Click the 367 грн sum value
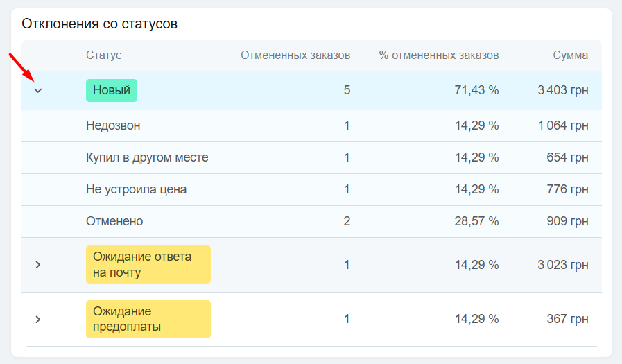The height and width of the screenshot is (364, 622). tap(567, 319)
